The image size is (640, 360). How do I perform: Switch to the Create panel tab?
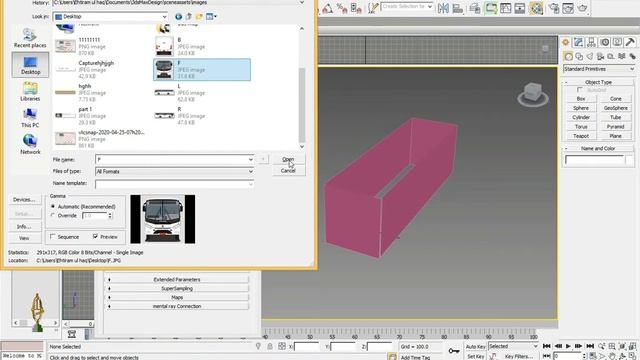coord(566,42)
